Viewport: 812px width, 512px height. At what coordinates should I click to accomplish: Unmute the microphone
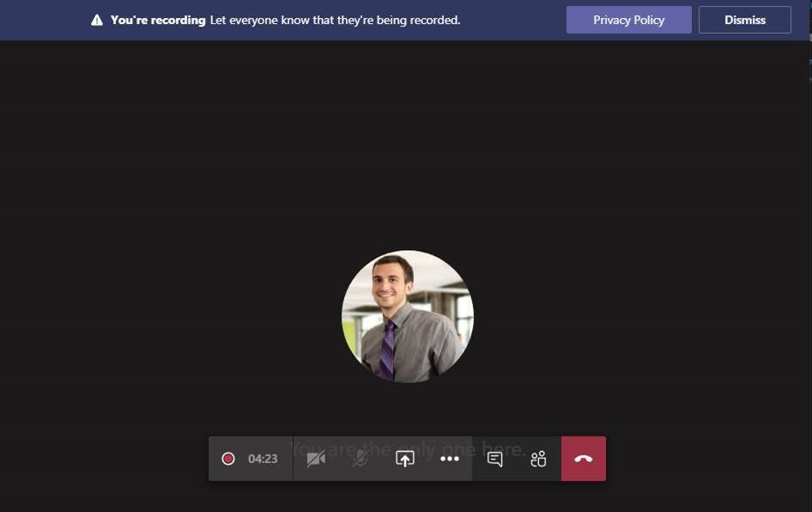[361, 459]
